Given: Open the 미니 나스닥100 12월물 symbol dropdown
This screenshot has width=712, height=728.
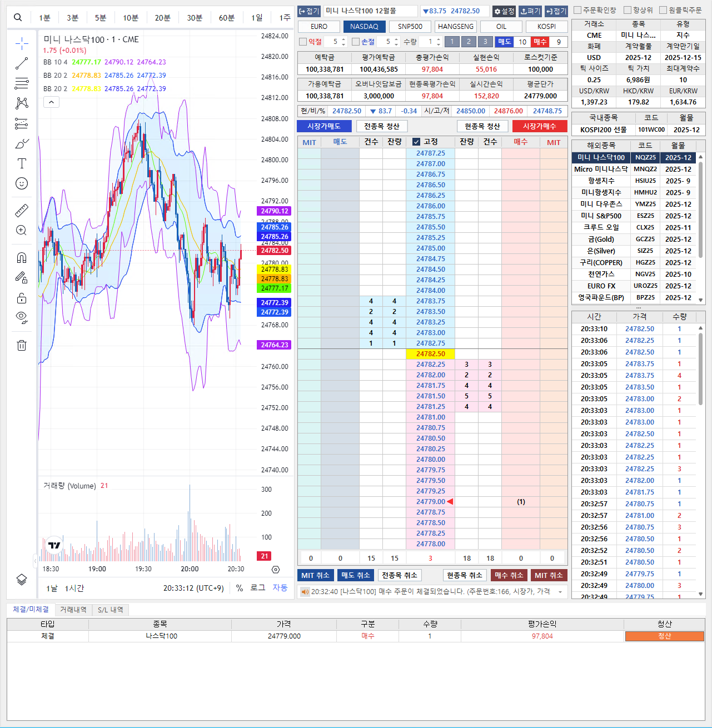Looking at the screenshot, I should 370,11.
